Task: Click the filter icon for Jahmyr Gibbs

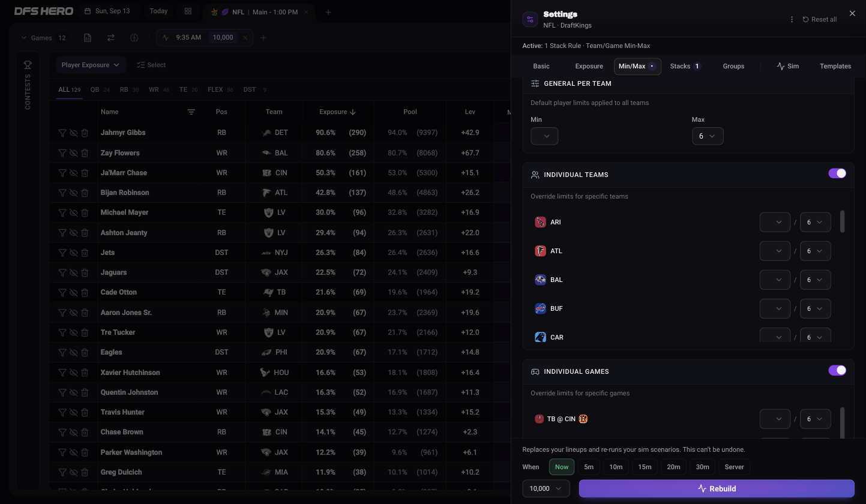Action: coord(62,133)
